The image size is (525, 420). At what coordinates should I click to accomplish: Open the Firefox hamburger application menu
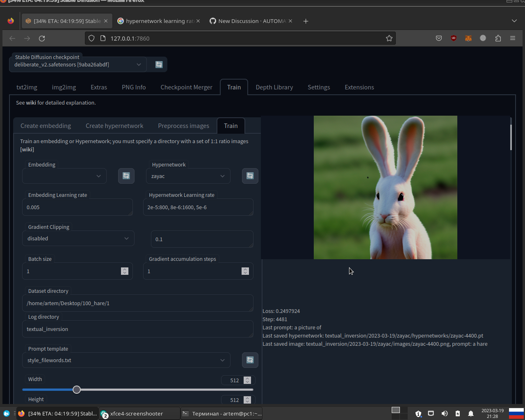point(513,38)
